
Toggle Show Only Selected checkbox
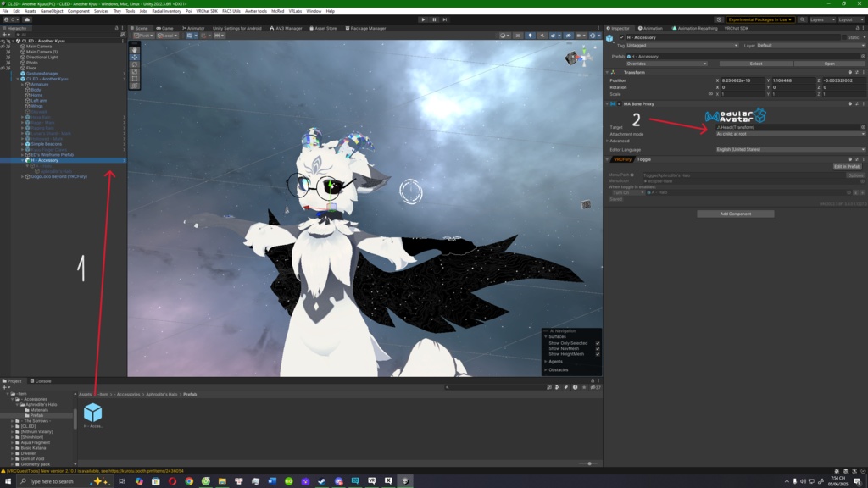coord(598,343)
